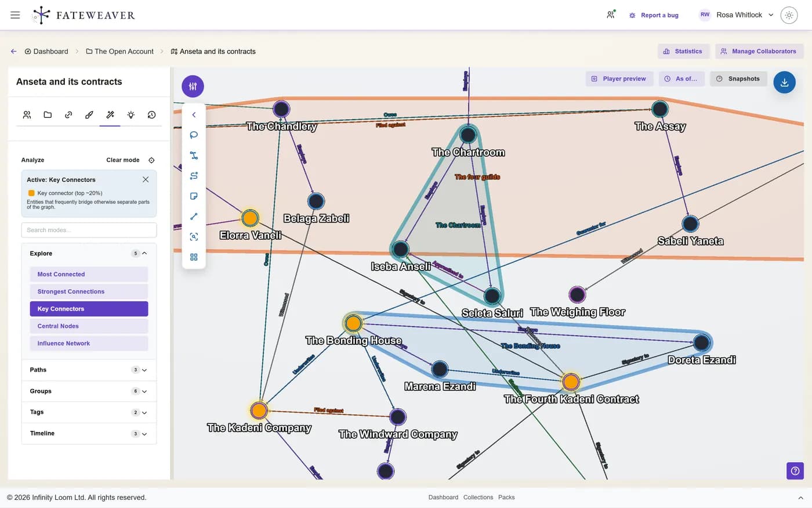
Task: Select the magic wand analyze tab
Action: point(110,115)
